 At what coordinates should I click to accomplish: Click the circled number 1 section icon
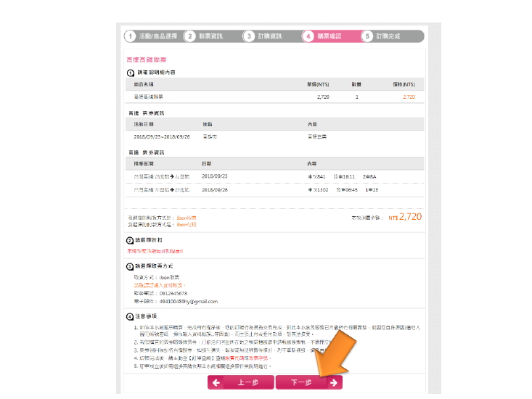click(x=130, y=73)
